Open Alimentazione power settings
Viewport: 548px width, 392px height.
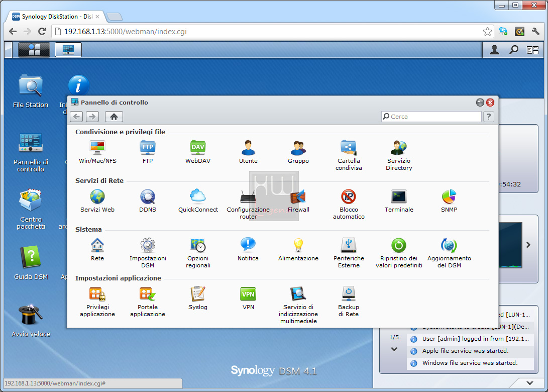tap(298, 250)
